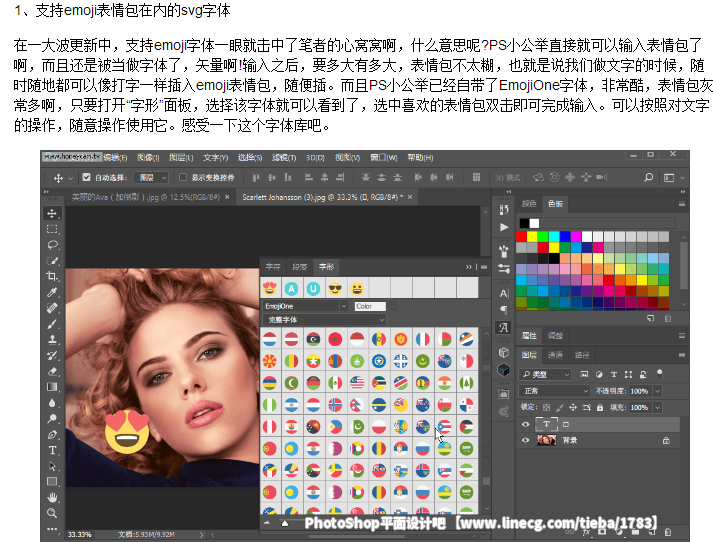Viewport: 713px width, 542px height.
Task: Enable the 显示变换控件 checkbox
Action: click(x=183, y=177)
